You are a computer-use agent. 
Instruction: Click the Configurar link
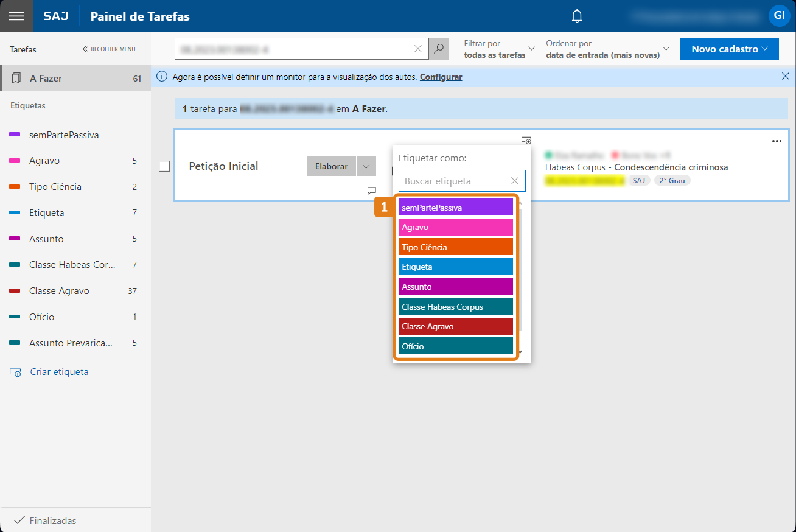click(x=441, y=77)
